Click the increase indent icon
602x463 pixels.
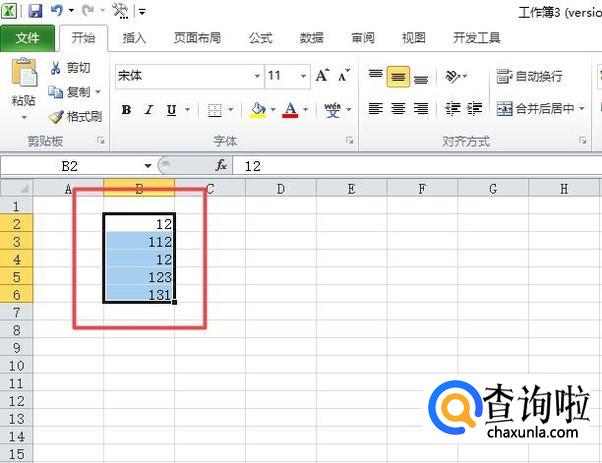(x=475, y=109)
